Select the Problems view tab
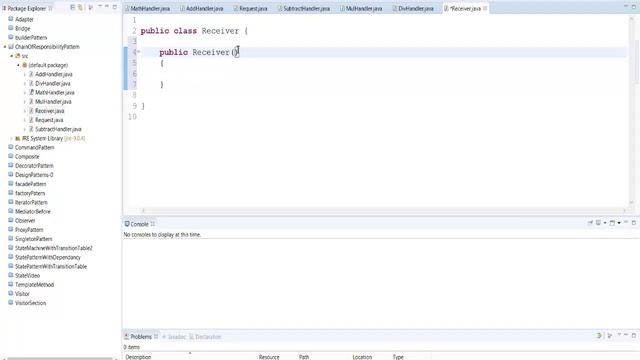Viewport: 640px width, 360px height. 141,337
